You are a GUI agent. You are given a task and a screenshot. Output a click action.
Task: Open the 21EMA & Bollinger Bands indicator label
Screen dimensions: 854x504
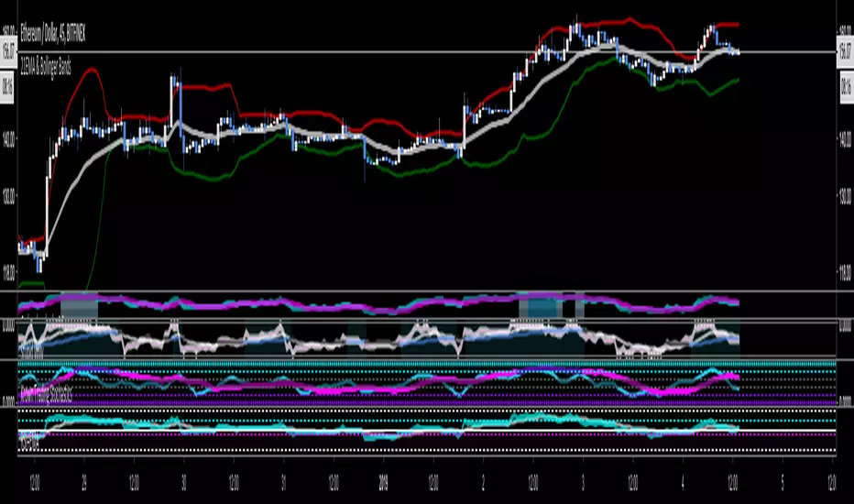pyautogui.click(x=46, y=68)
